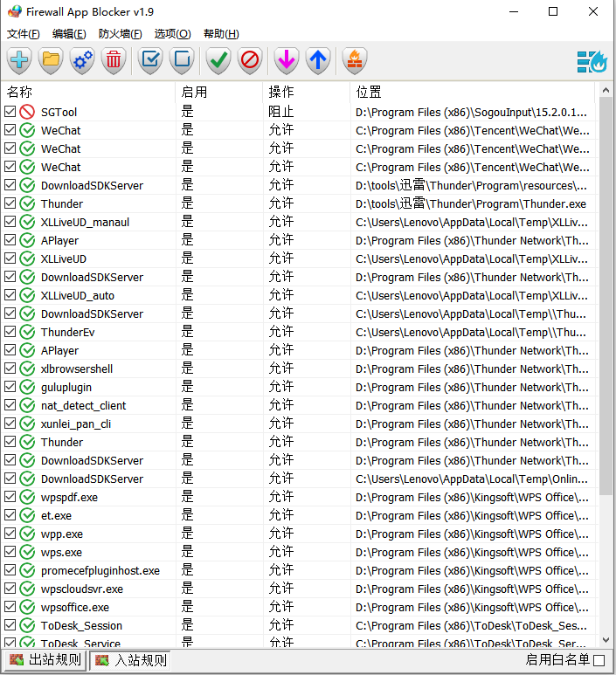Click the green allow icon beside nat_detect_client
616x675 pixels.
(27, 405)
